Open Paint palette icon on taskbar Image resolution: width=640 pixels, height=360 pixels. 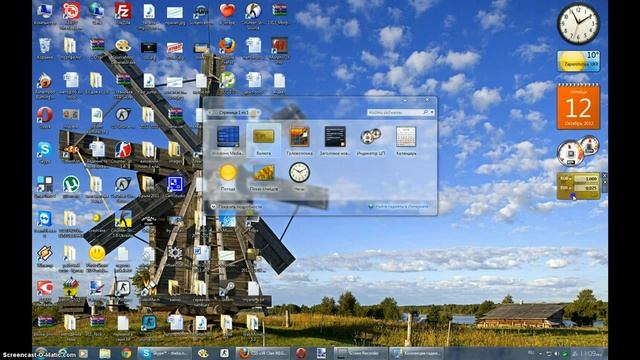click(x=202, y=353)
